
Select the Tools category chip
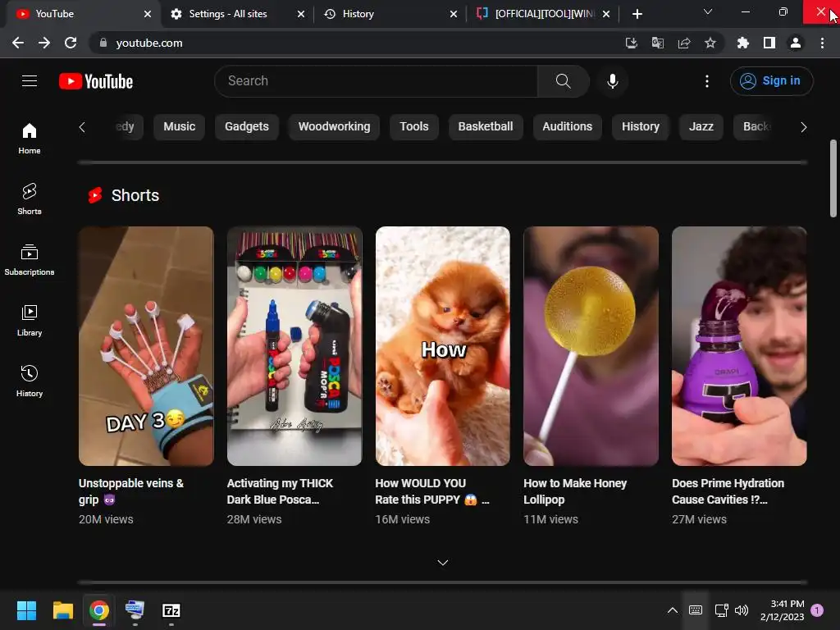coord(413,127)
